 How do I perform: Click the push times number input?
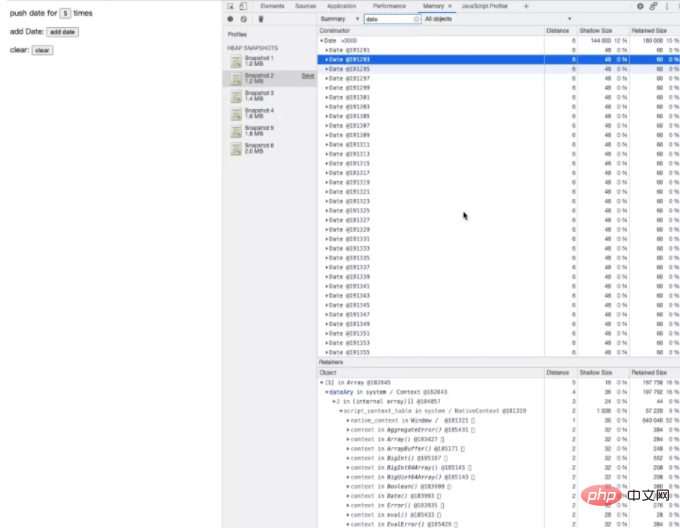[65, 13]
